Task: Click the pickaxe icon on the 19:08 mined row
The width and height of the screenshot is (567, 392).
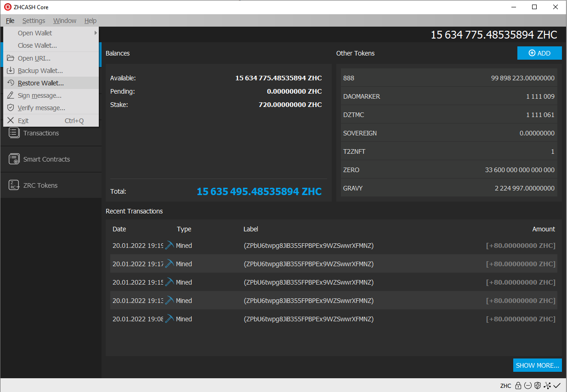Action: 169,319
